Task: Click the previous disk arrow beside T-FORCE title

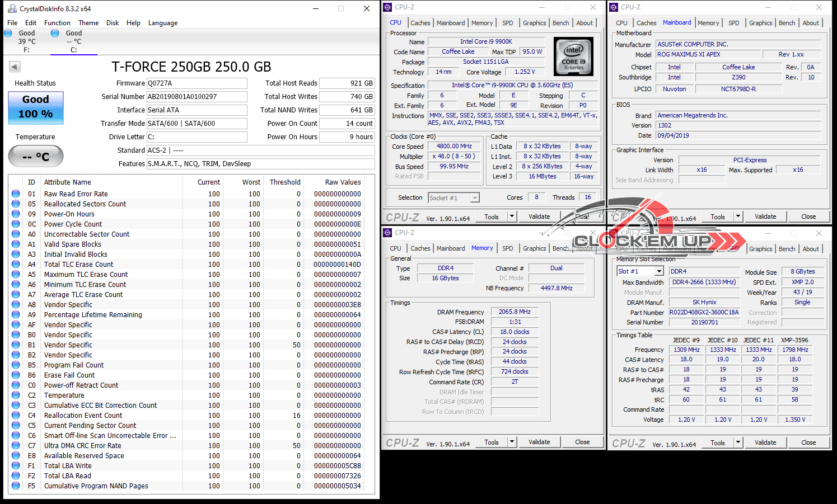Action: pos(15,67)
